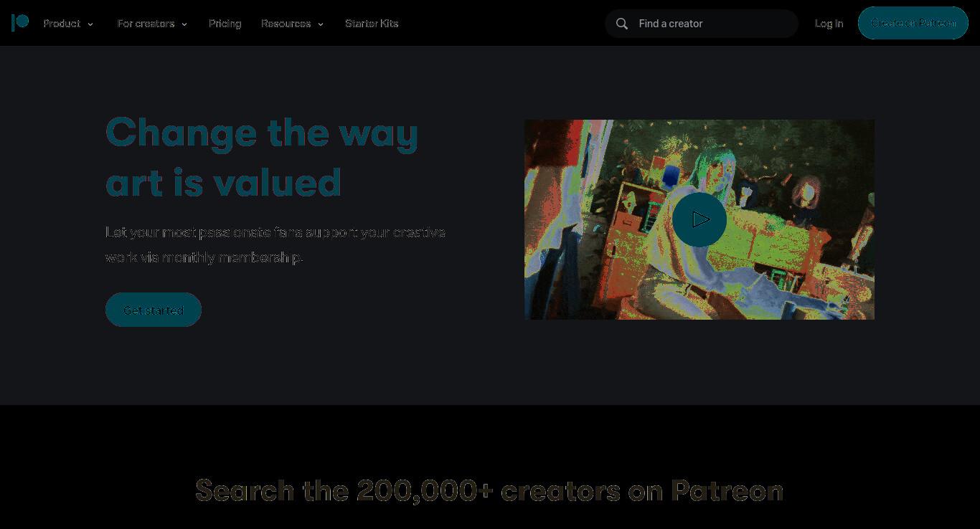Click the search magnifier icon
This screenshot has width=980, height=529.
pyautogui.click(x=622, y=24)
